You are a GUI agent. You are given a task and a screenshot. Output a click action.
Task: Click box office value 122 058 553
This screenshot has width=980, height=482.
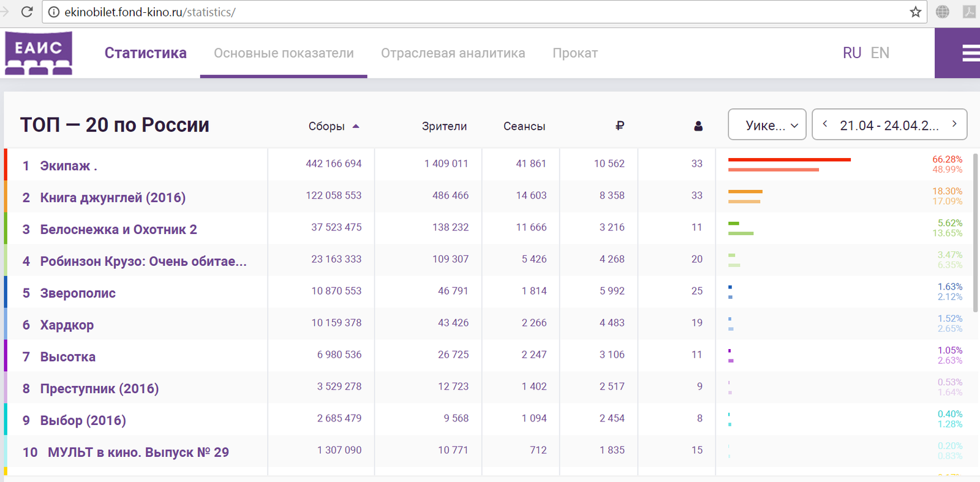click(x=334, y=195)
